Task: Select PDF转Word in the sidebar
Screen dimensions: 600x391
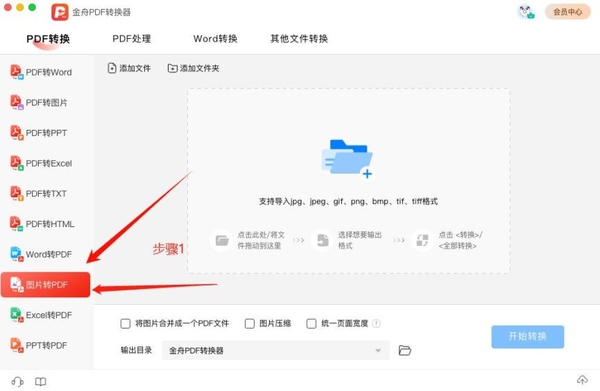Action: click(41, 72)
